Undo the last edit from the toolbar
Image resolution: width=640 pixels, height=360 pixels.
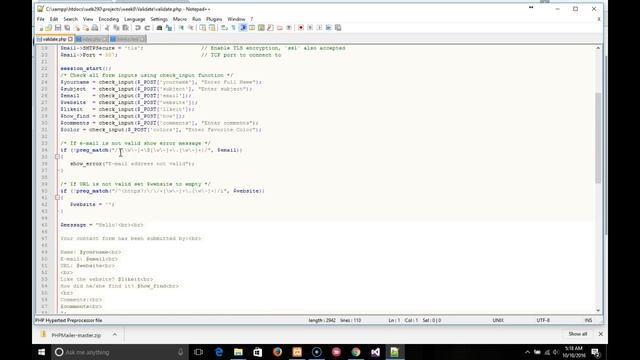(138, 28)
